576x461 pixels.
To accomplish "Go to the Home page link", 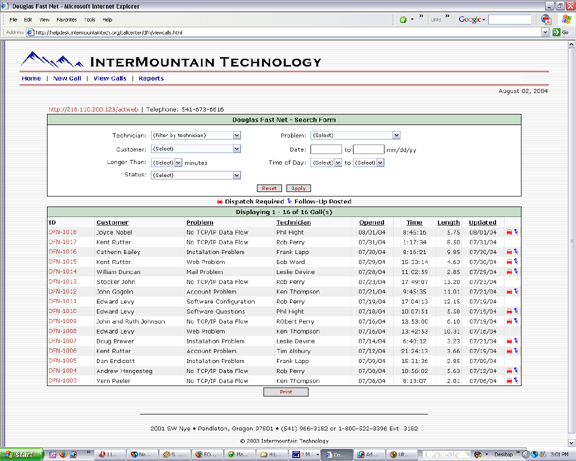I will pyautogui.click(x=31, y=78).
